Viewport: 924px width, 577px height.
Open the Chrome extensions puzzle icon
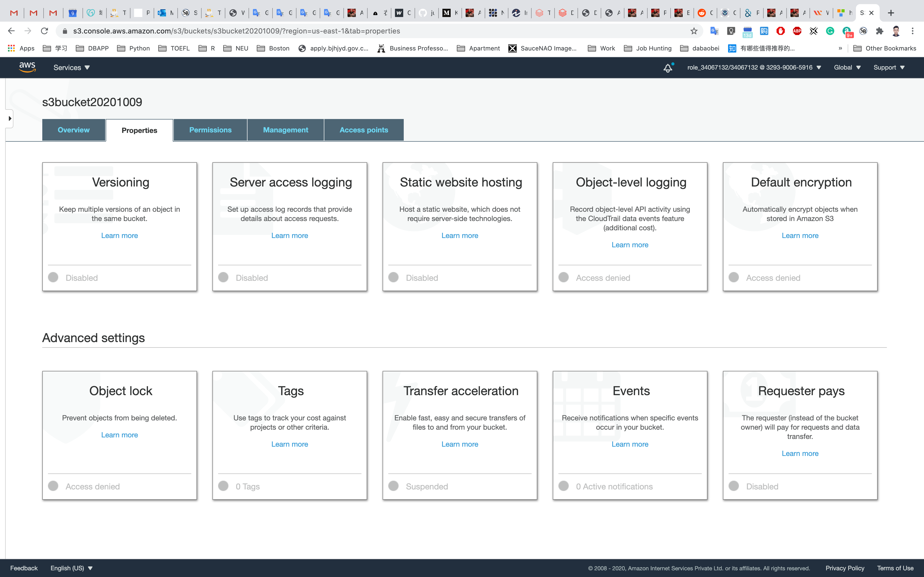[879, 31]
